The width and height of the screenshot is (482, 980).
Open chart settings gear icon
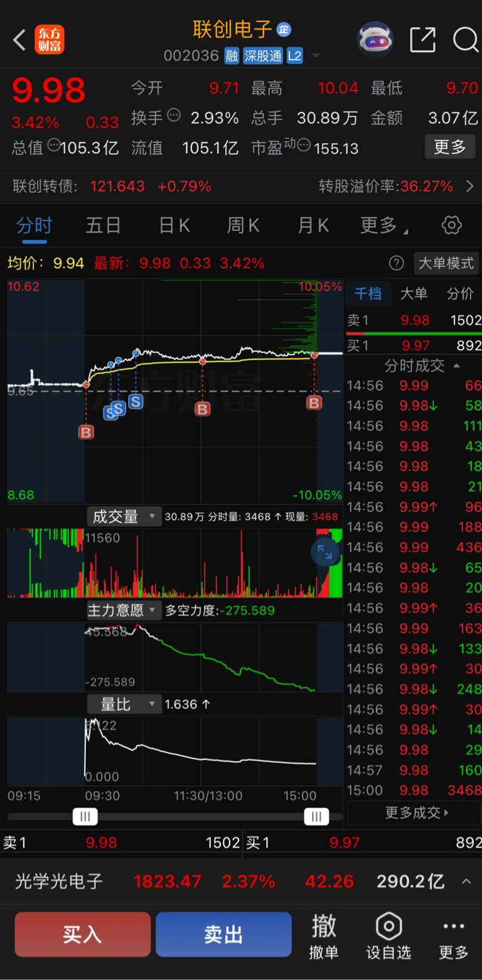tap(452, 225)
